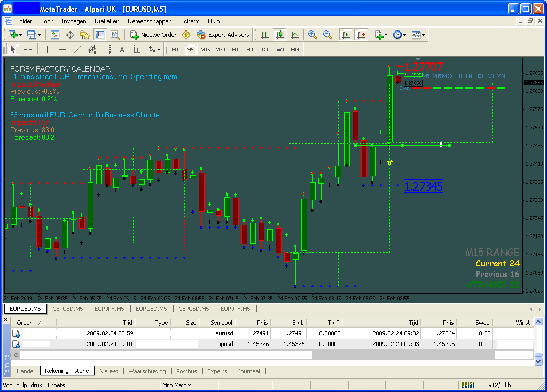Image resolution: width=547 pixels, height=392 pixels.
Task: Switch chart to MN timeframe
Action: pyautogui.click(x=295, y=50)
